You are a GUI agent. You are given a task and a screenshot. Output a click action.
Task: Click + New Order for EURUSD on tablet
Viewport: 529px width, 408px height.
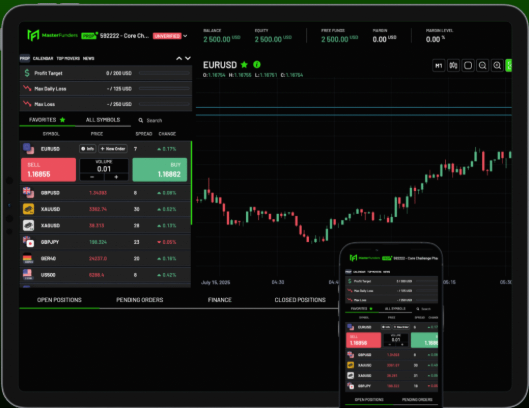click(113, 149)
